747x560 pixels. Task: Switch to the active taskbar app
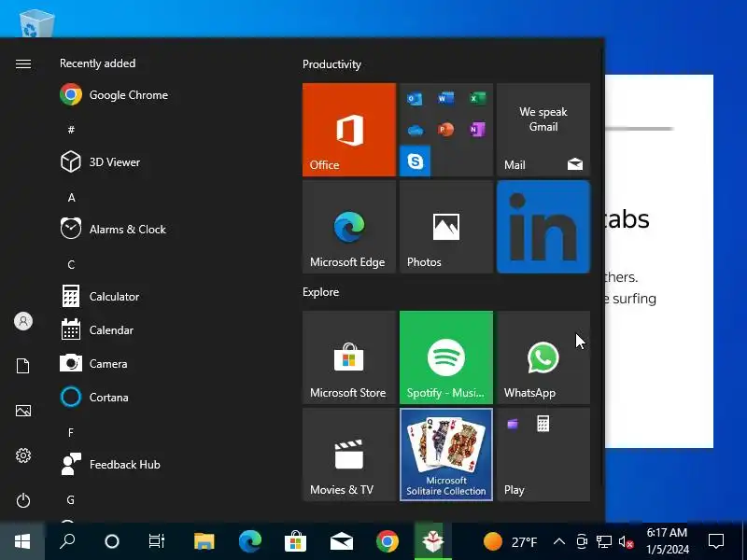[433, 541]
